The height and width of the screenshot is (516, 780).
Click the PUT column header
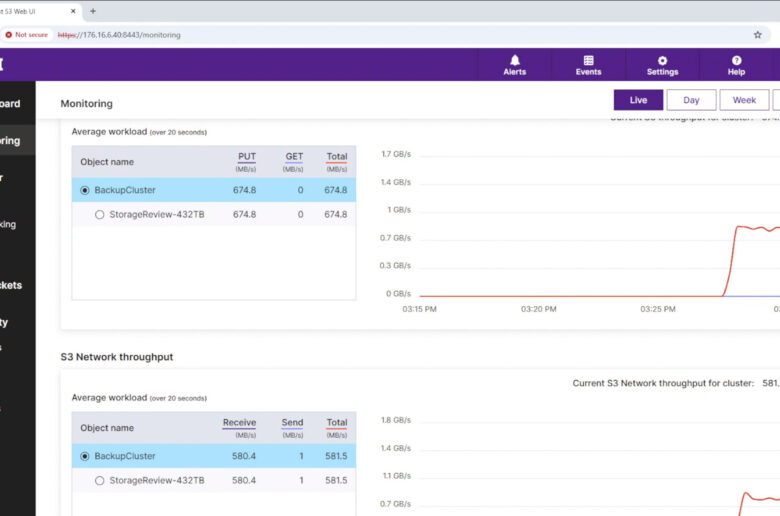pyautogui.click(x=246, y=157)
